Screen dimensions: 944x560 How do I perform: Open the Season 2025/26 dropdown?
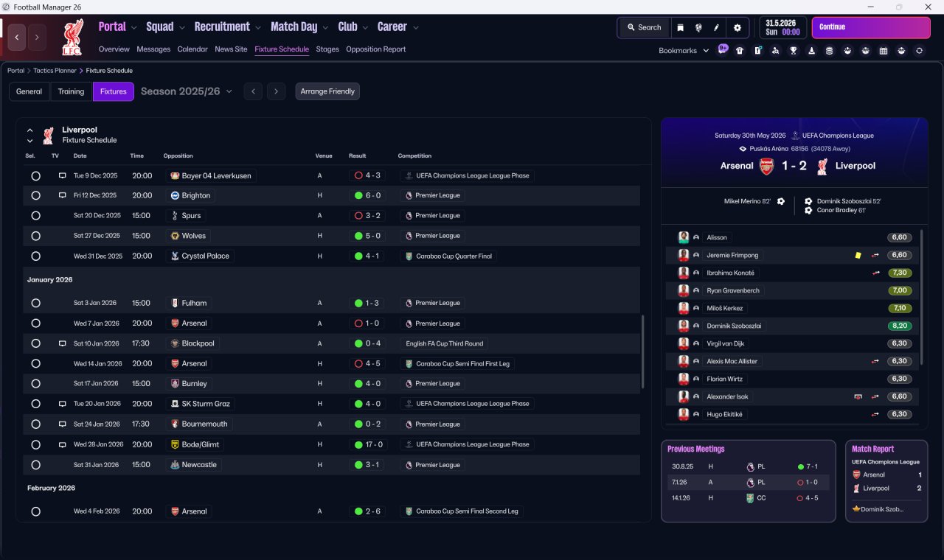tap(187, 91)
